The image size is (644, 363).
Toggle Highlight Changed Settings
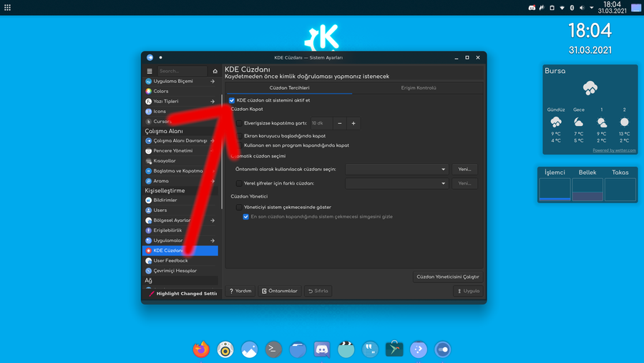182,294
